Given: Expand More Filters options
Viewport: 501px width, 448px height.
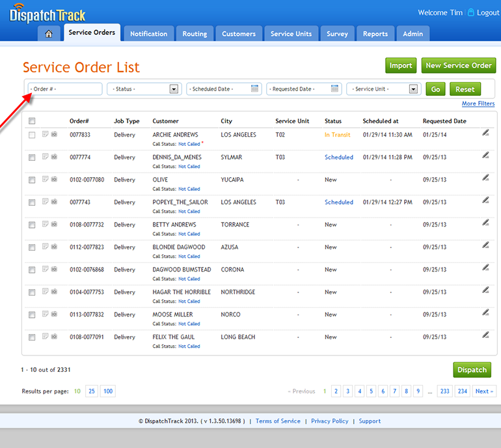Looking at the screenshot, I should pos(478,104).
